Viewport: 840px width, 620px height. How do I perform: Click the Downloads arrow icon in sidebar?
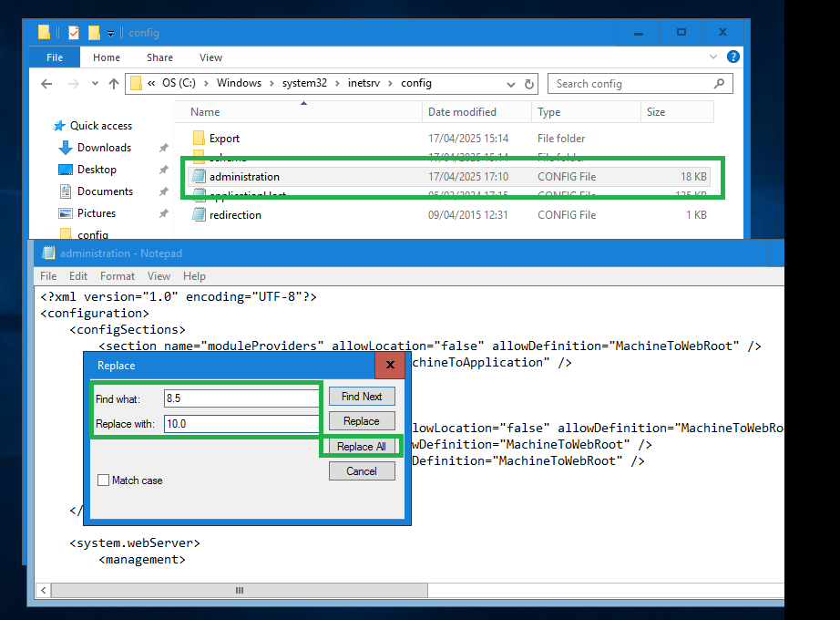click(66, 148)
